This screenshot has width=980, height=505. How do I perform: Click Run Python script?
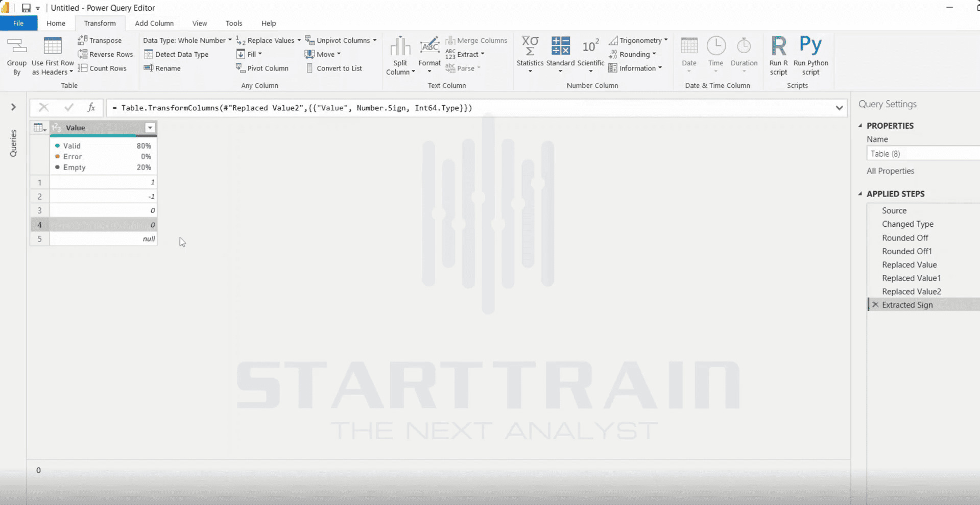click(x=811, y=56)
